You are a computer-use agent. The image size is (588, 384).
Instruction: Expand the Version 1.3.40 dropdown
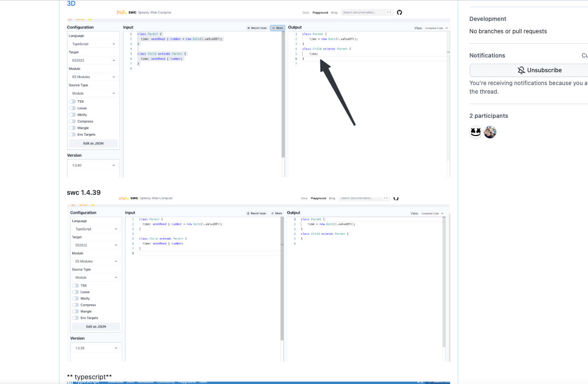coord(93,165)
